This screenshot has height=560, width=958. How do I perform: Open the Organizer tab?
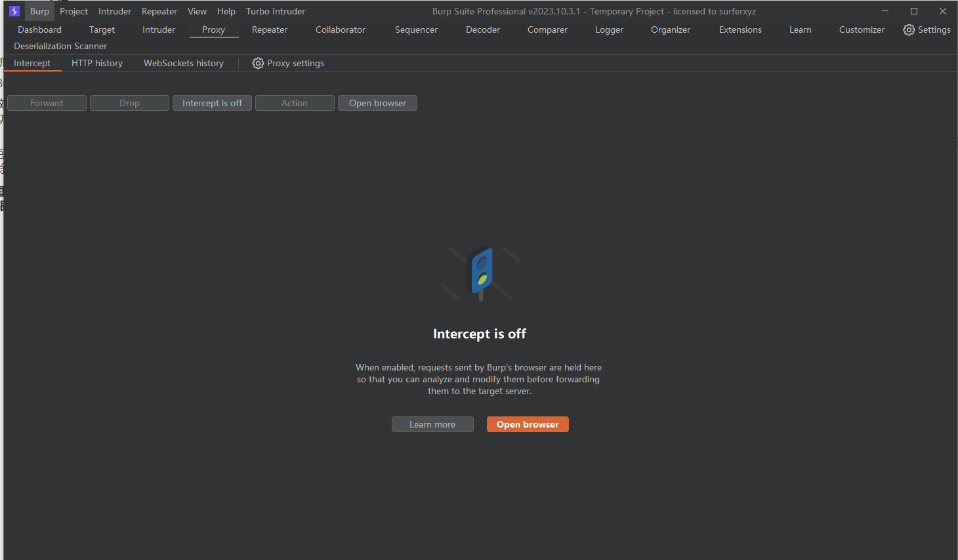(671, 30)
